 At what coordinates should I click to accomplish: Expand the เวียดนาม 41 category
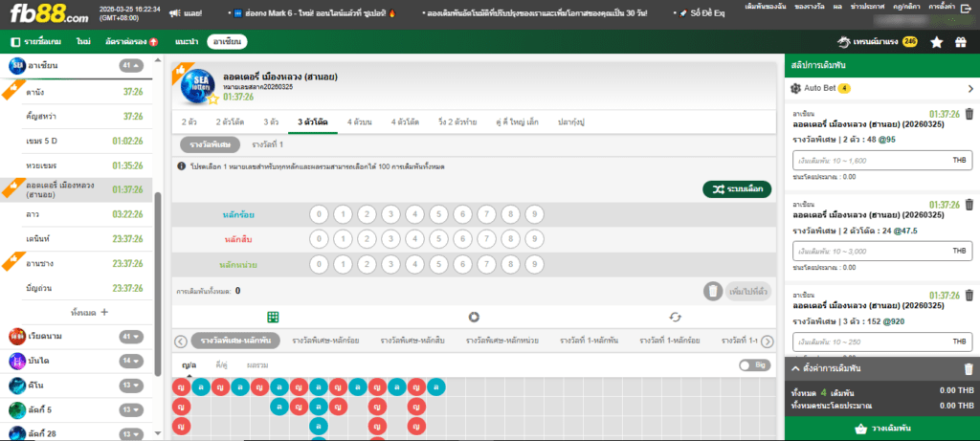131,337
